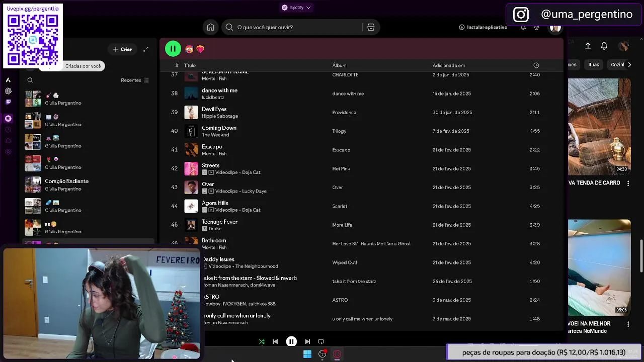Open options menu for 'TENDA DE CARRO' video
The height and width of the screenshot is (362, 644).
coord(628,184)
